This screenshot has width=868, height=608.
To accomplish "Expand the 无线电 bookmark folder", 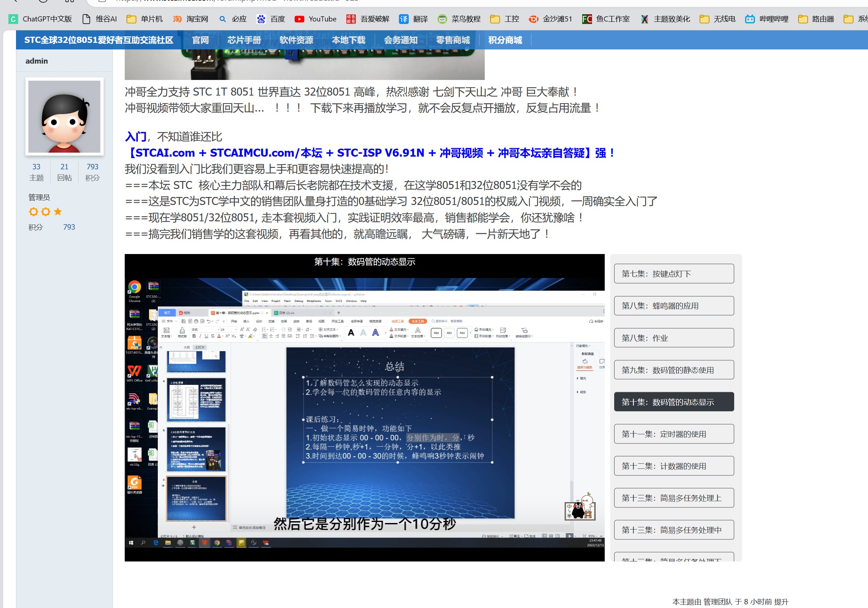I will (717, 19).
